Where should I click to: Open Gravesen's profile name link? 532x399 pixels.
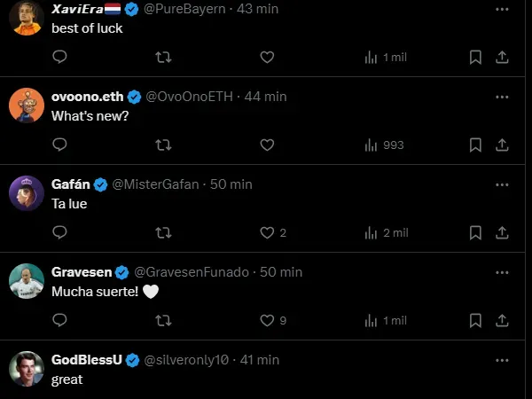click(x=83, y=271)
